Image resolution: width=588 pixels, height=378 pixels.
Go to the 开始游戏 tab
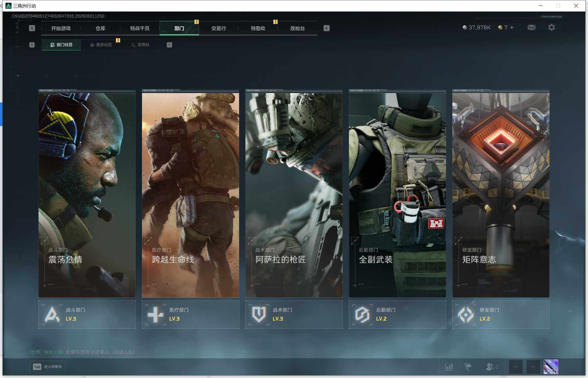(x=61, y=28)
